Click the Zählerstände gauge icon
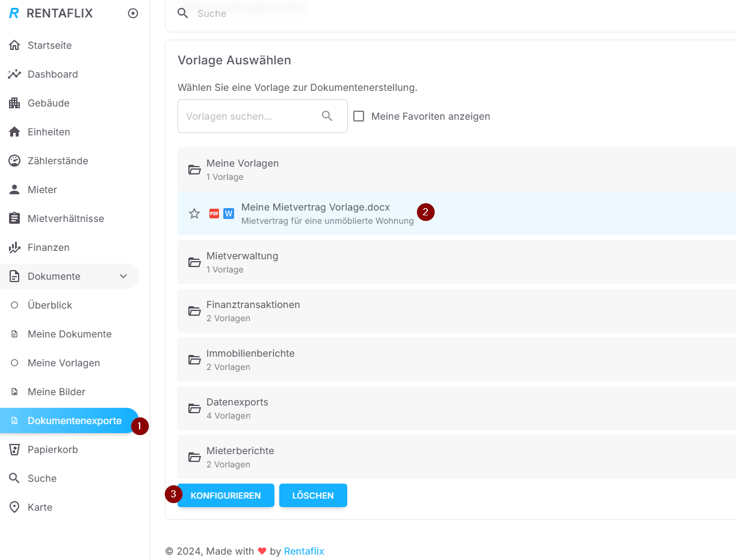The height and width of the screenshot is (560, 736). (14, 161)
